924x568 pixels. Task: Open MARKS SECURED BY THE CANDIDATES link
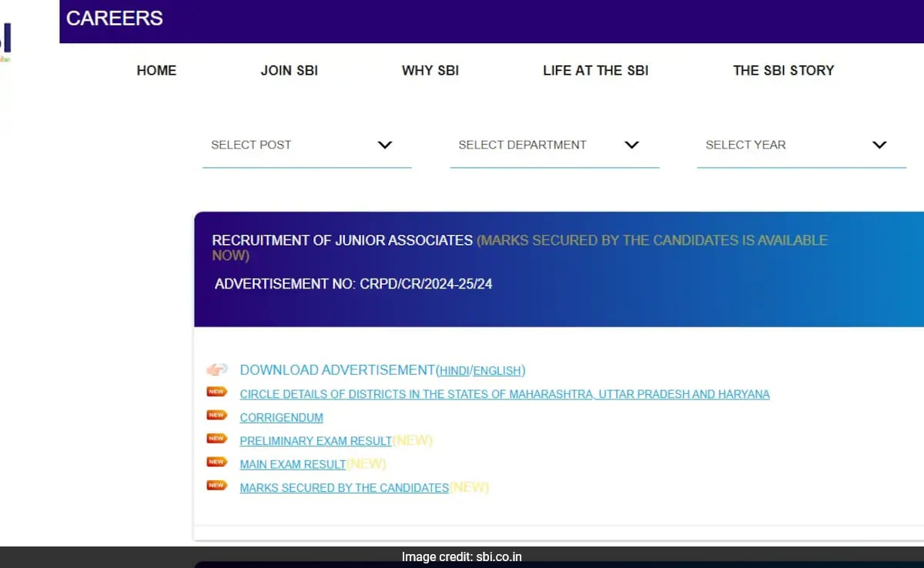coord(343,487)
